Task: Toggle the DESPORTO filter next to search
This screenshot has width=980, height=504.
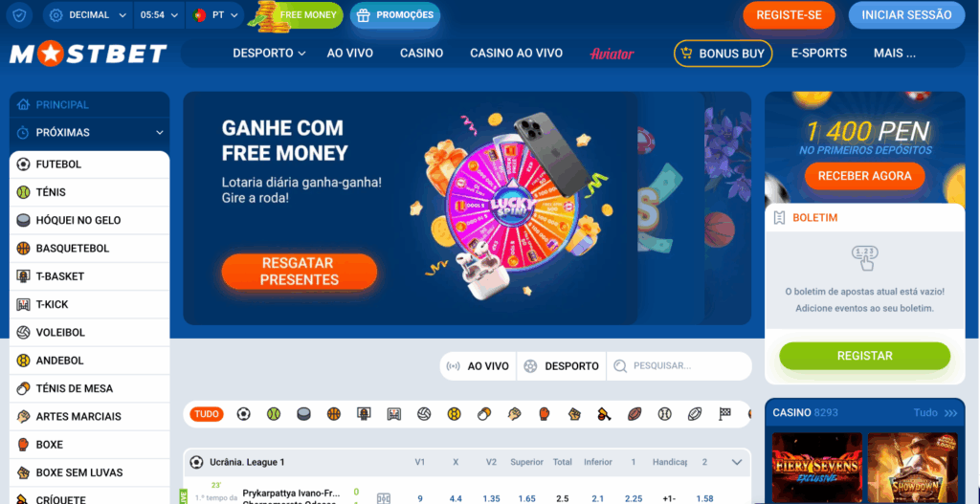Action: click(561, 366)
